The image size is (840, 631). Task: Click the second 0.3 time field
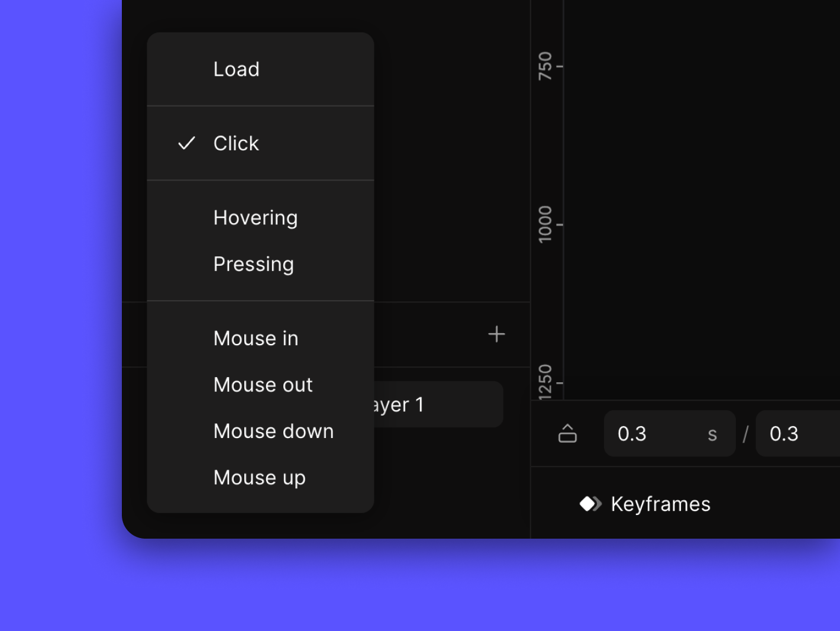[798, 433]
